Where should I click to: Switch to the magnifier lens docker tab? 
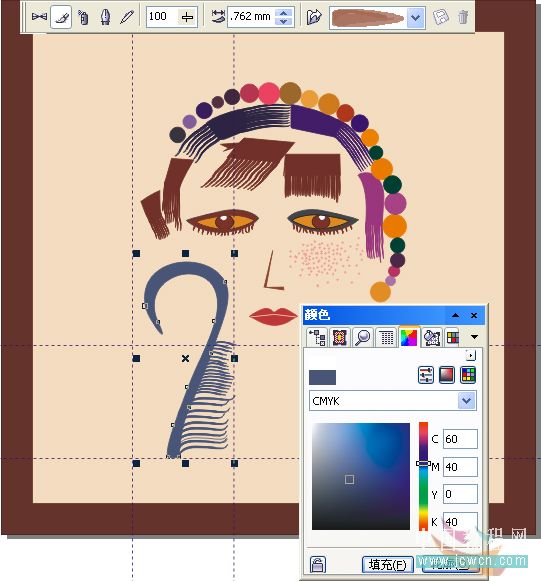coord(363,337)
